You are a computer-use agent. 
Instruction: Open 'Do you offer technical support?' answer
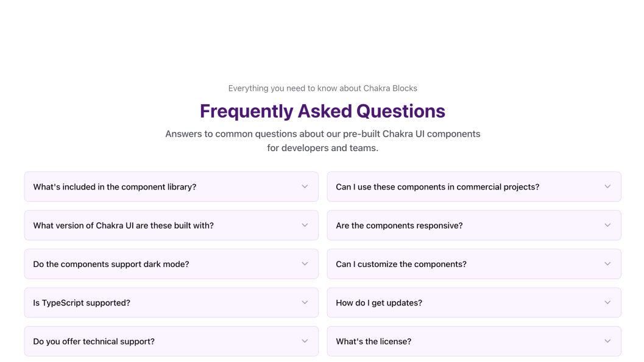94,342
